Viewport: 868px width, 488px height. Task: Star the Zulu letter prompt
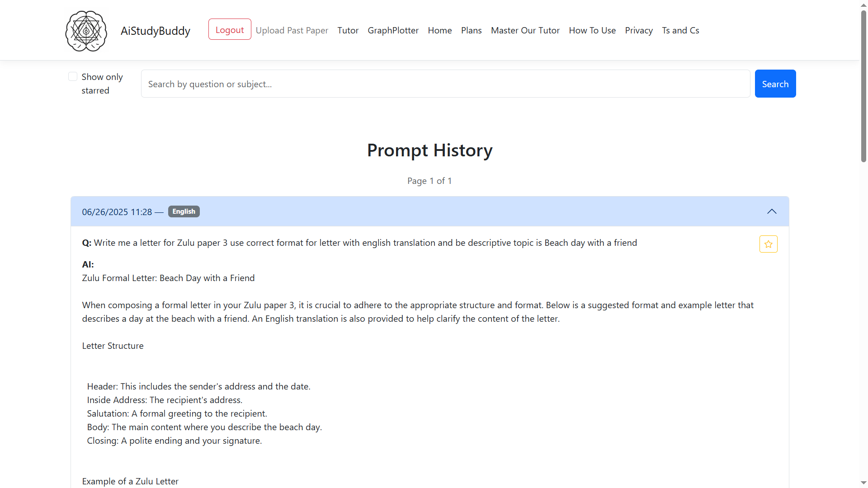[x=768, y=244]
